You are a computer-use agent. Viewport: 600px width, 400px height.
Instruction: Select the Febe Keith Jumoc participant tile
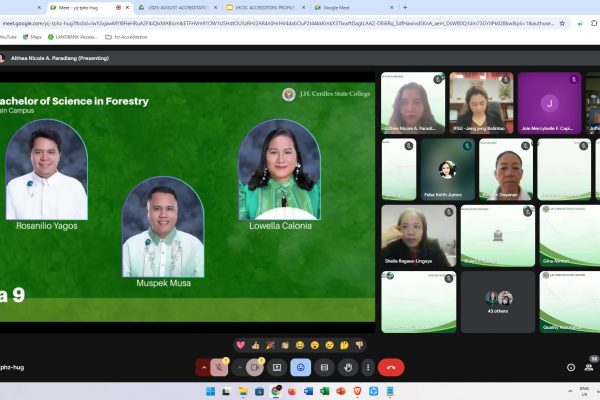tap(448, 169)
